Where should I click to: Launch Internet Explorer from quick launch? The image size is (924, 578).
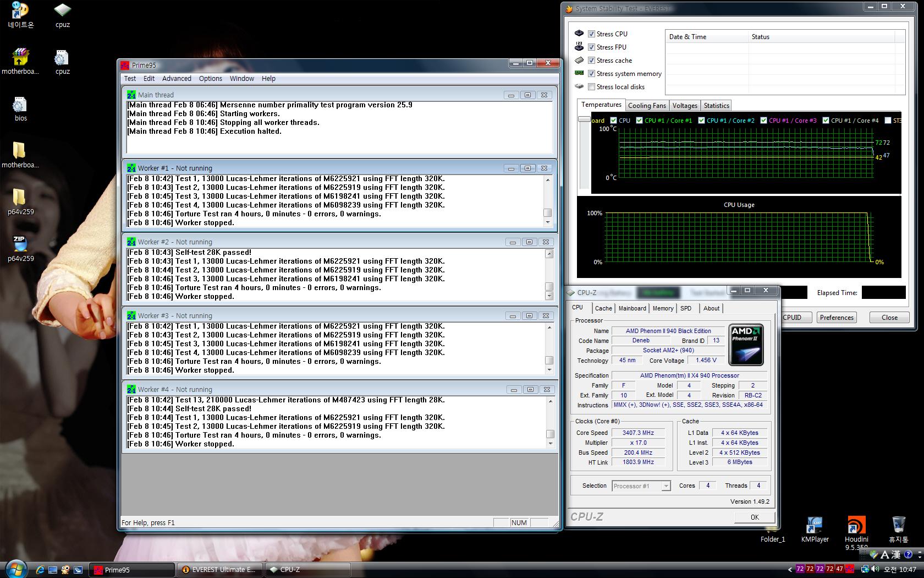coord(40,570)
